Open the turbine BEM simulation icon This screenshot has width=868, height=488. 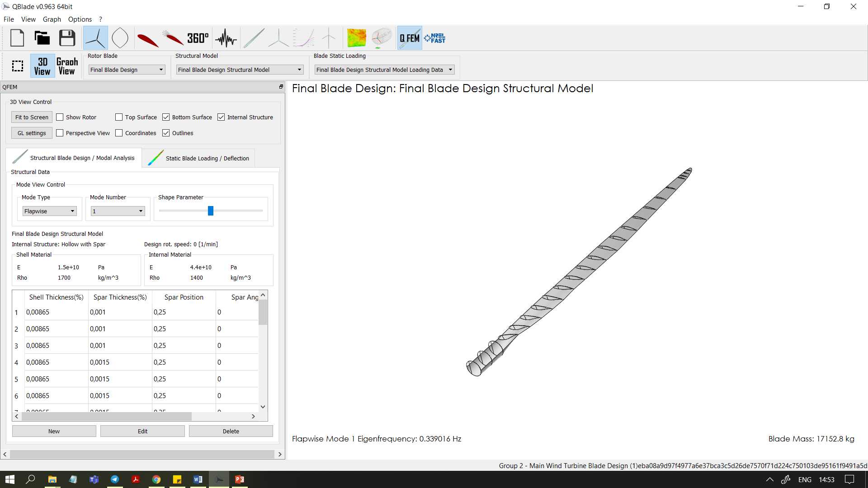coord(329,38)
